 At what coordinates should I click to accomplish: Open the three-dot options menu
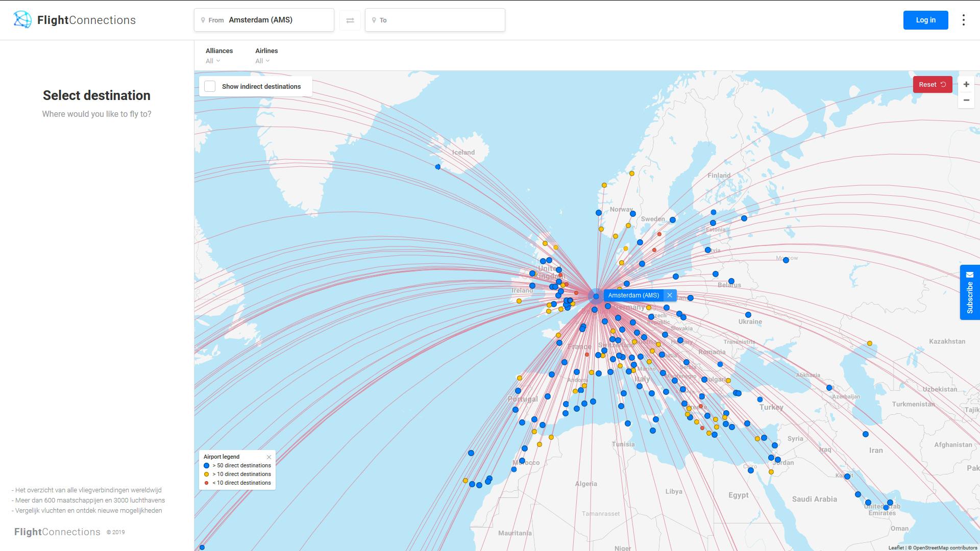[x=963, y=20]
